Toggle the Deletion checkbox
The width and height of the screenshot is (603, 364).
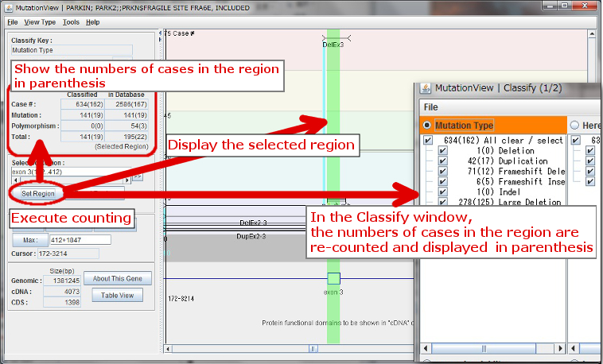tap(442, 150)
